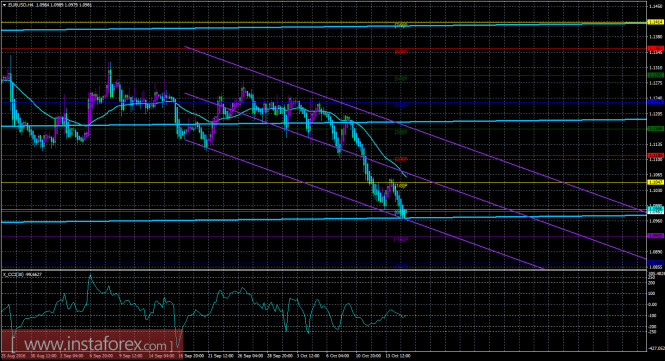Select the moving average line end near 1.1065
Screen dimensions: 665x361
click(x=405, y=176)
